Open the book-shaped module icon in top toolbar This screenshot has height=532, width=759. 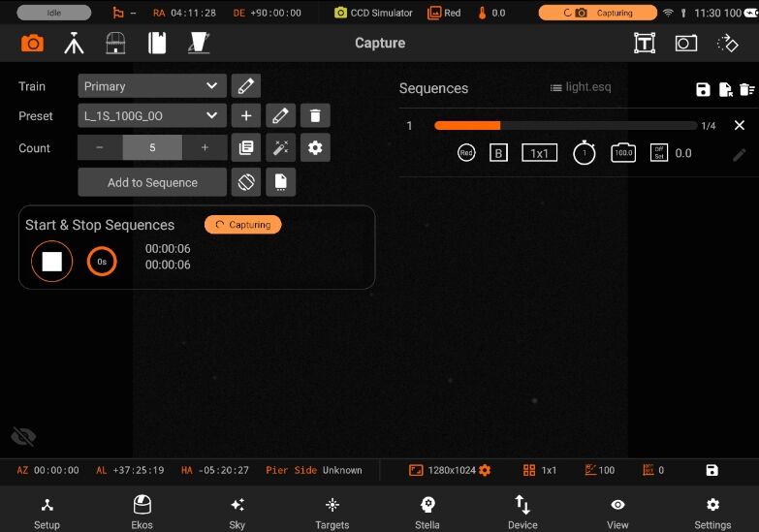tap(157, 44)
